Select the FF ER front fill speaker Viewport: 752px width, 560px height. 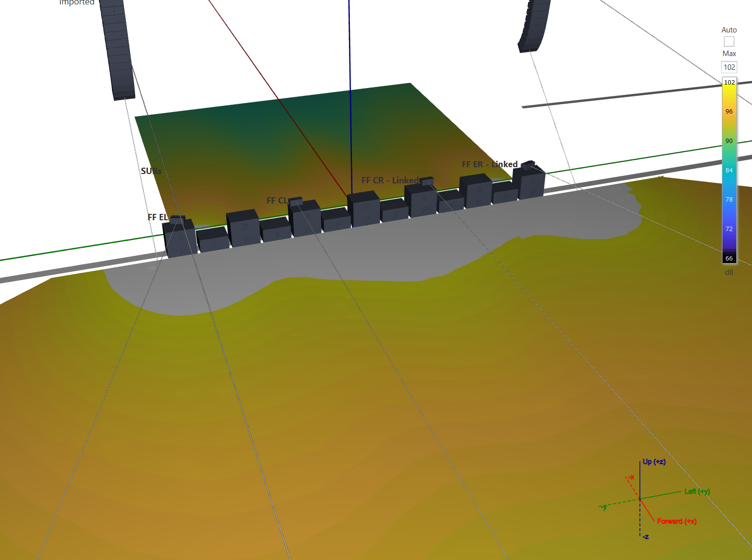tap(528, 165)
